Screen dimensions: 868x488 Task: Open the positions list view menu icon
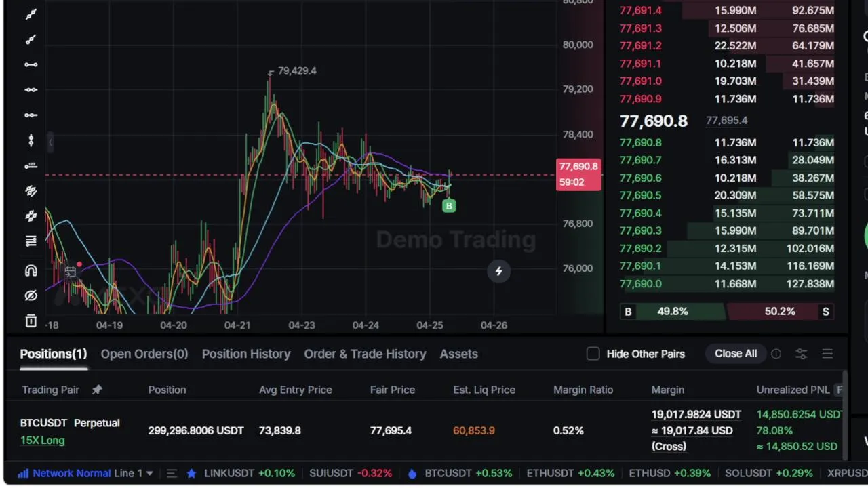click(x=827, y=354)
